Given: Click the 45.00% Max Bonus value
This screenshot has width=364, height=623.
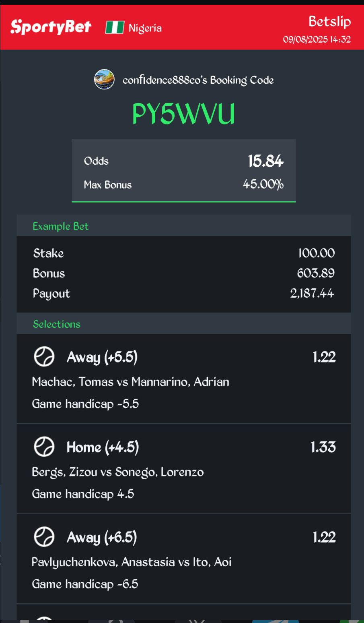Looking at the screenshot, I should tap(263, 184).
